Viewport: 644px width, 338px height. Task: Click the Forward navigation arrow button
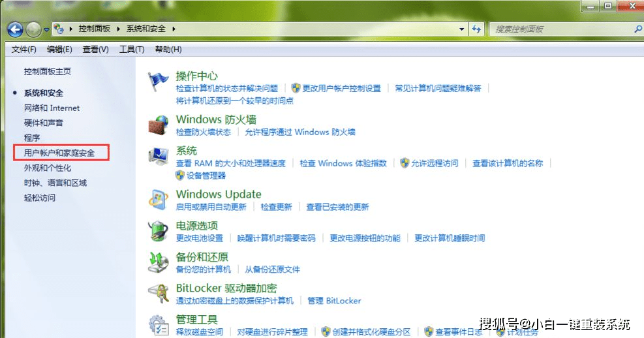click(x=33, y=29)
